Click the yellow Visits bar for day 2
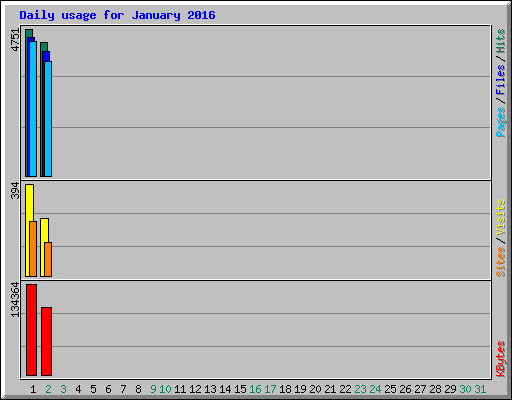This screenshot has width=512, height=400. [43, 247]
